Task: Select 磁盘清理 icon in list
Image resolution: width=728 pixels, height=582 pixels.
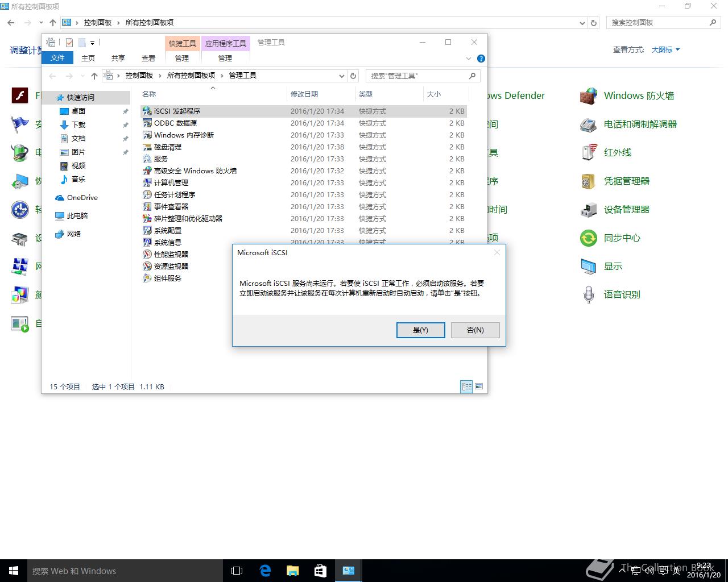Action: pos(147,147)
